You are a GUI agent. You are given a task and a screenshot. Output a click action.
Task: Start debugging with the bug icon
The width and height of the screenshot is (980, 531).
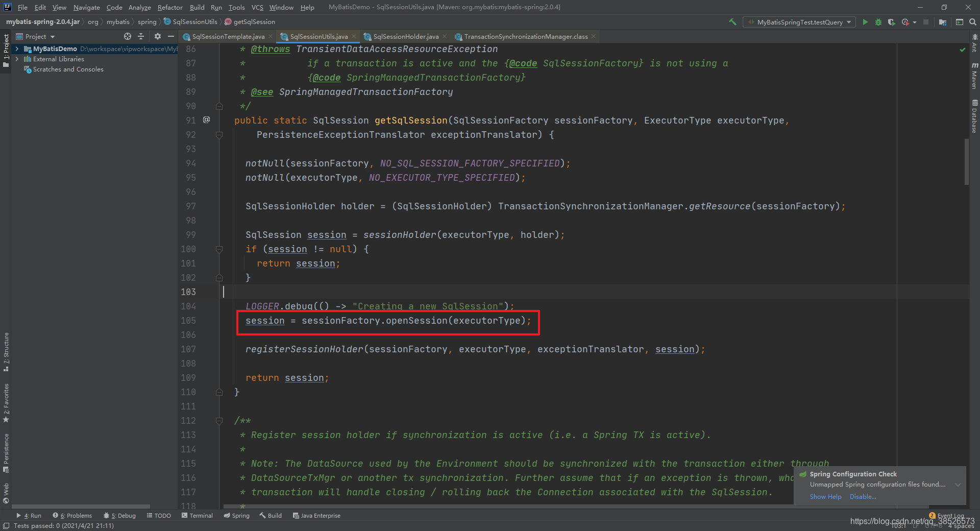click(x=878, y=22)
